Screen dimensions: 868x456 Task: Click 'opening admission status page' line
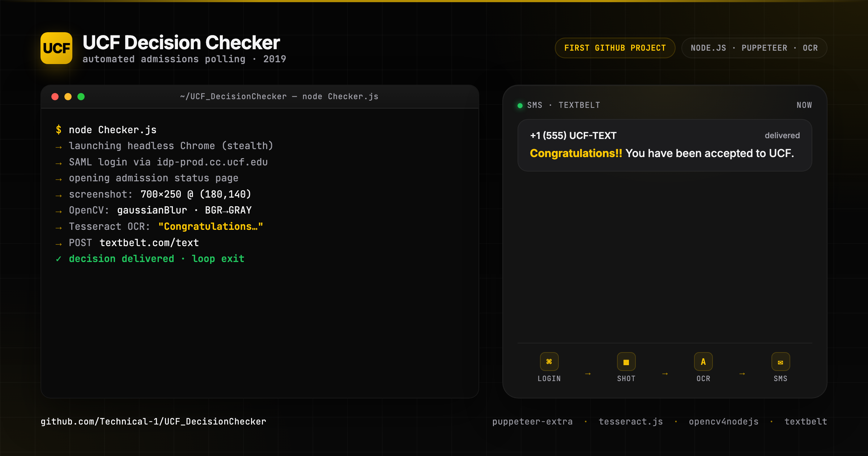point(147,178)
